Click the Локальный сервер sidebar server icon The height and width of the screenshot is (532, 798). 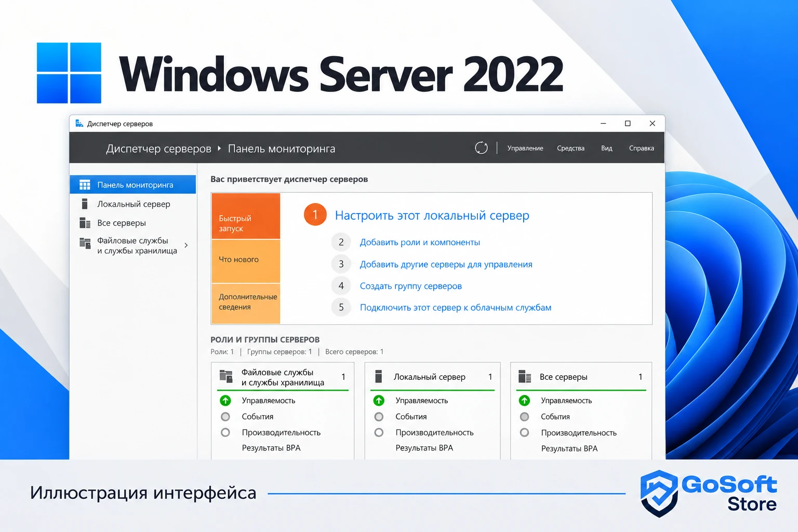point(84,204)
